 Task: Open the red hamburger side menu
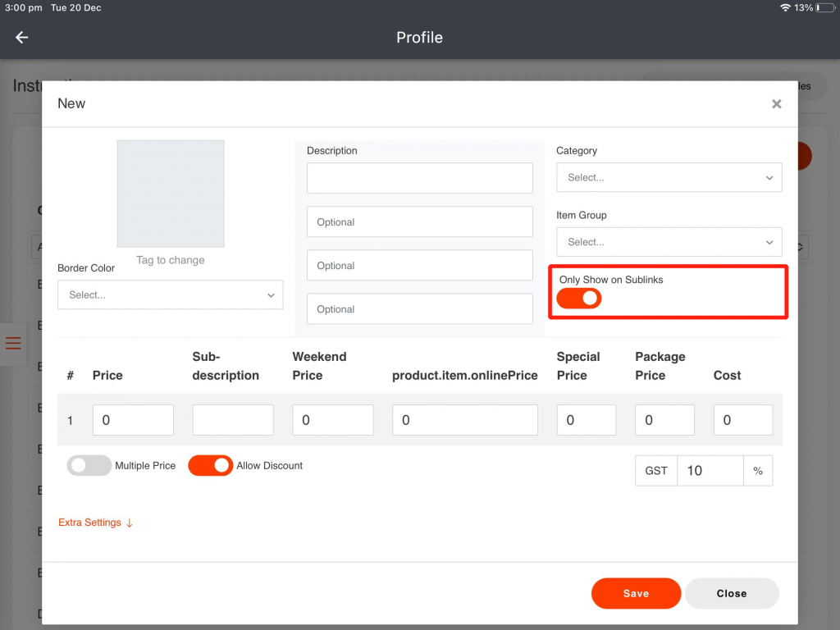click(x=13, y=343)
